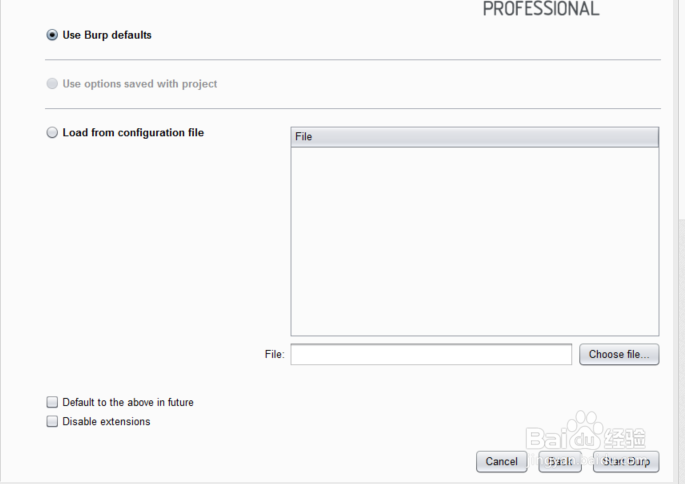This screenshot has width=685, height=484.
Task: Click inside the empty configuration file list
Action: click(475, 240)
